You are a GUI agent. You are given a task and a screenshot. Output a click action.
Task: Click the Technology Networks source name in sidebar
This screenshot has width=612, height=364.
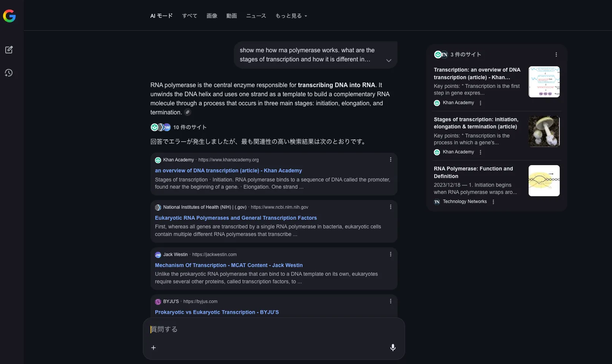tap(465, 202)
